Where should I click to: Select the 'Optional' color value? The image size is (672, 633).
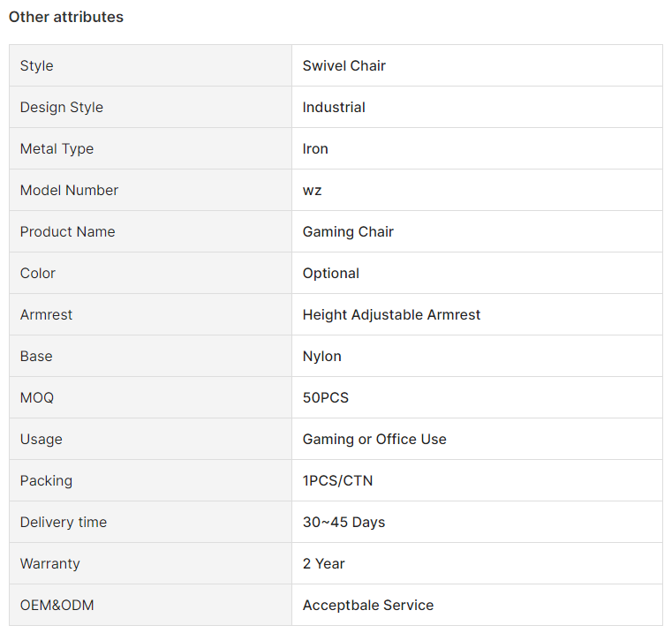pos(331,274)
